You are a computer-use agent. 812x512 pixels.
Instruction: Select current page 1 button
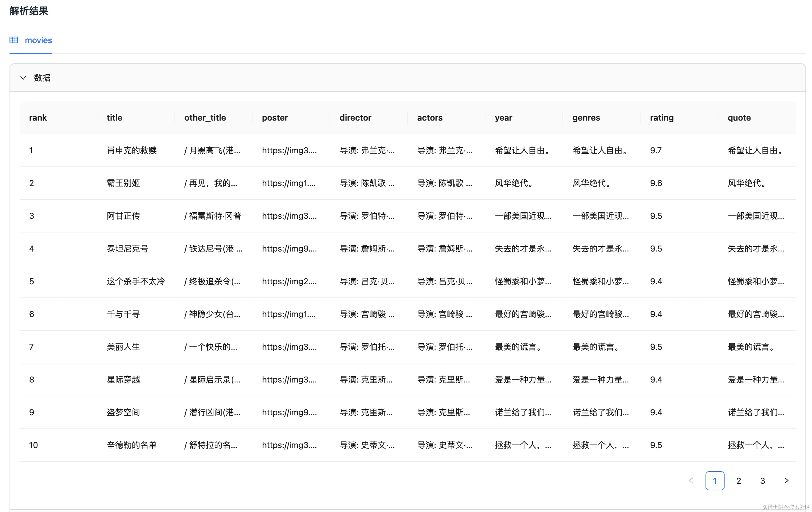714,481
